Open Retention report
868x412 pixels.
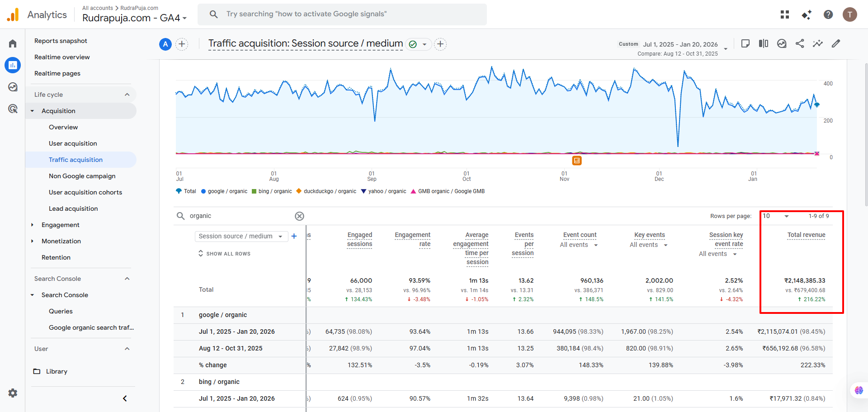(56, 257)
